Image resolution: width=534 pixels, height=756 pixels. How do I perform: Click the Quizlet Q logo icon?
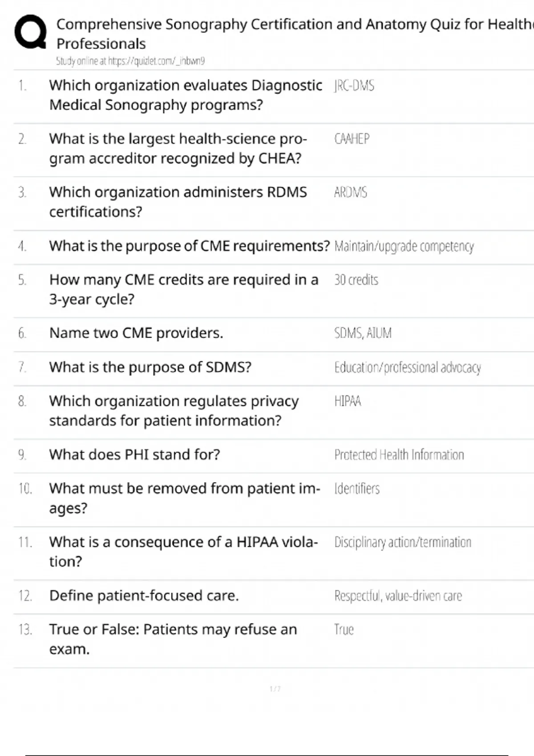click(30, 32)
